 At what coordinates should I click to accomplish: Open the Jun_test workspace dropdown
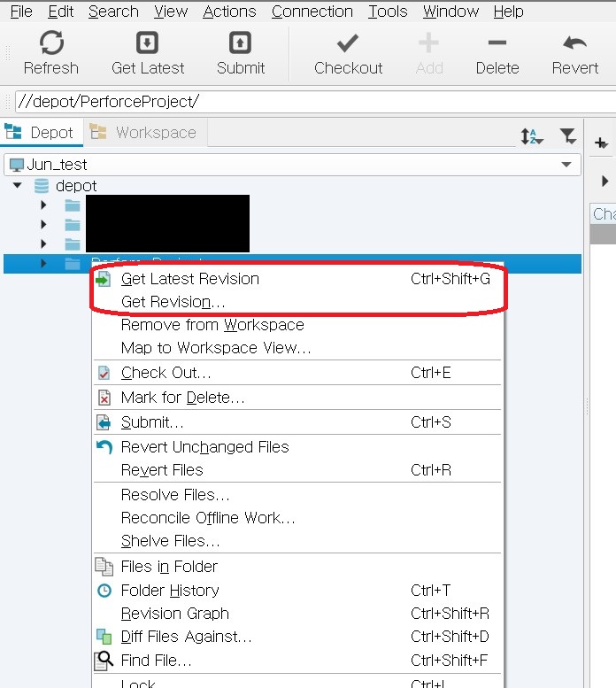[x=566, y=165]
